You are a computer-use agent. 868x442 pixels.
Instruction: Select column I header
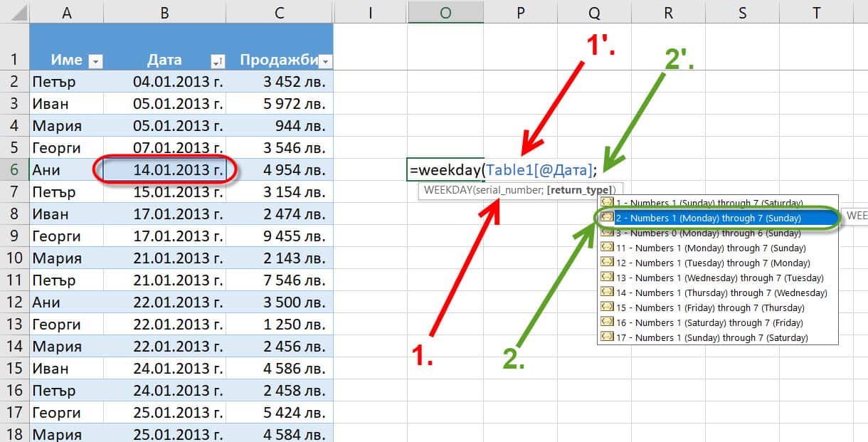[x=370, y=12]
